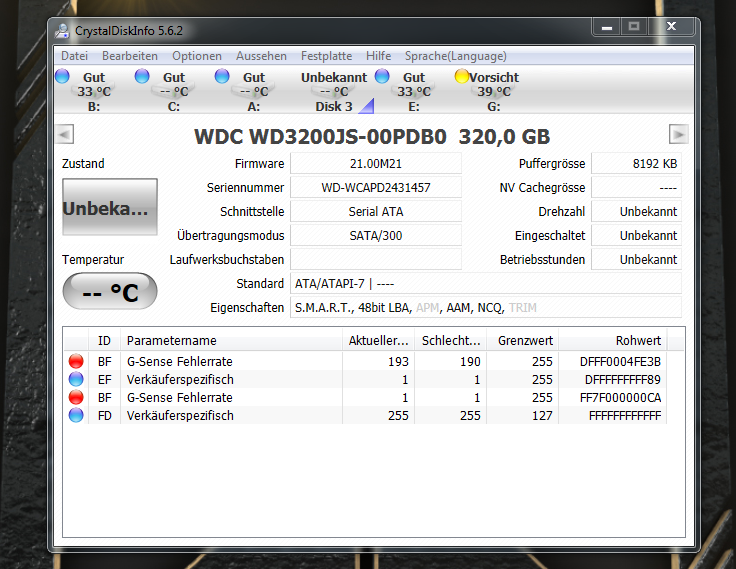Click the empty Laufwerksbuchstaben field
Screen dimensions: 736x569
tap(376, 260)
